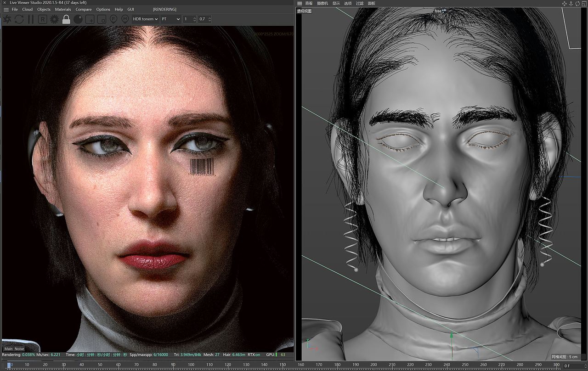The height and width of the screenshot is (371, 588).
Task: Click the R reset render data icon
Action: point(43,19)
